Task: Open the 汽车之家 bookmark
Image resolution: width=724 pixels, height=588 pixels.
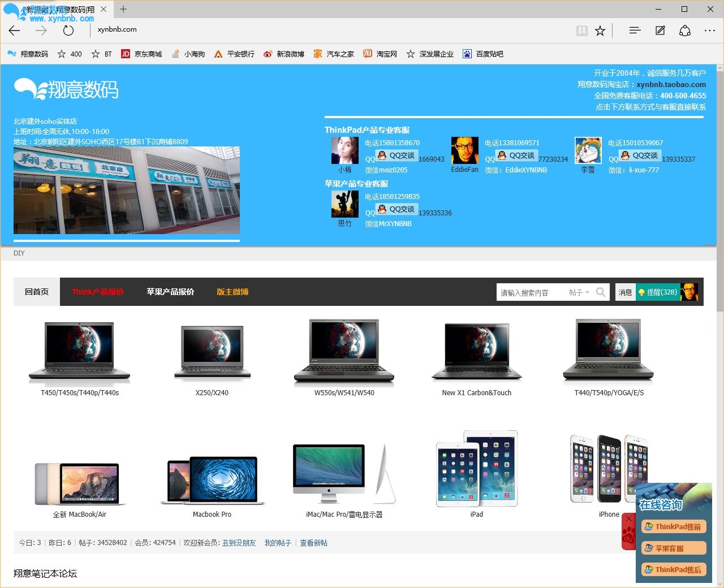Action: pos(334,54)
